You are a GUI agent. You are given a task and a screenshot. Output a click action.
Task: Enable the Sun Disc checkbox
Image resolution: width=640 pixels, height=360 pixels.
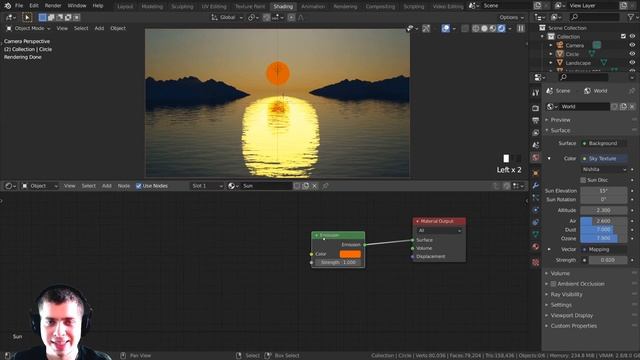(x=583, y=180)
